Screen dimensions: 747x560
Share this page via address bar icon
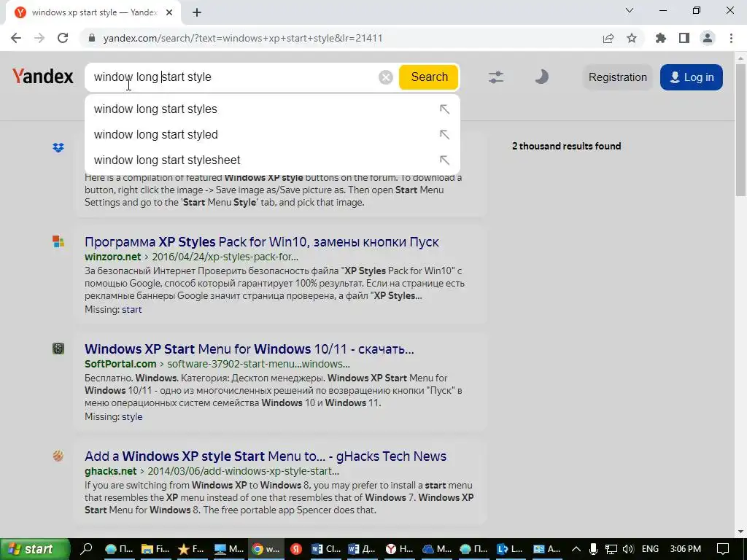click(x=608, y=38)
